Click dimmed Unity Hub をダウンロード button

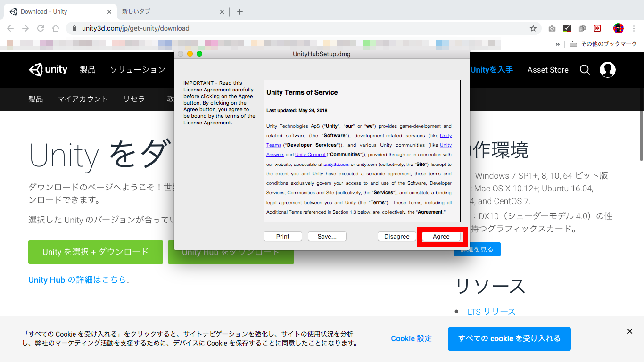(231, 252)
